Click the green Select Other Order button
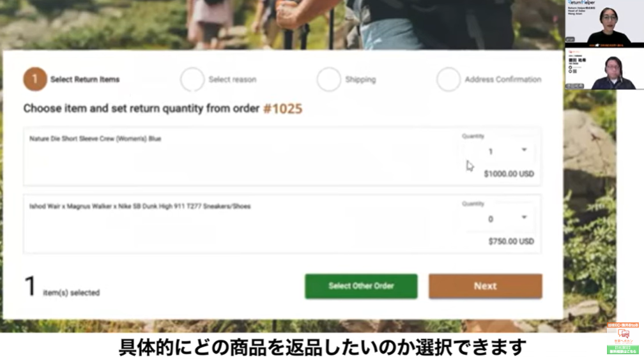Image resolution: width=644 pixels, height=360 pixels. click(361, 286)
